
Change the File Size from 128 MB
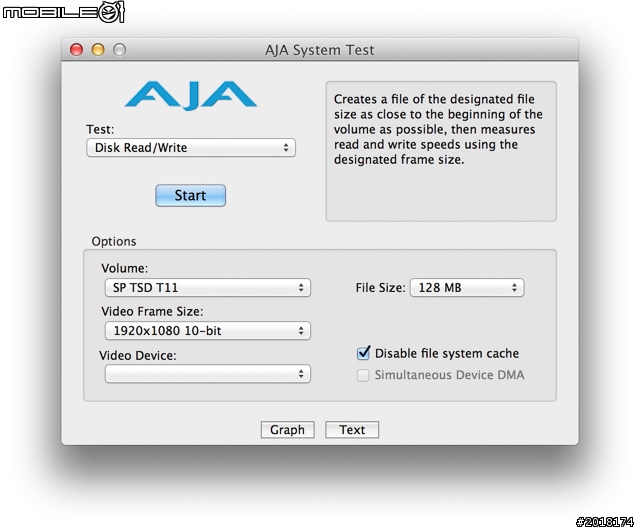point(467,287)
